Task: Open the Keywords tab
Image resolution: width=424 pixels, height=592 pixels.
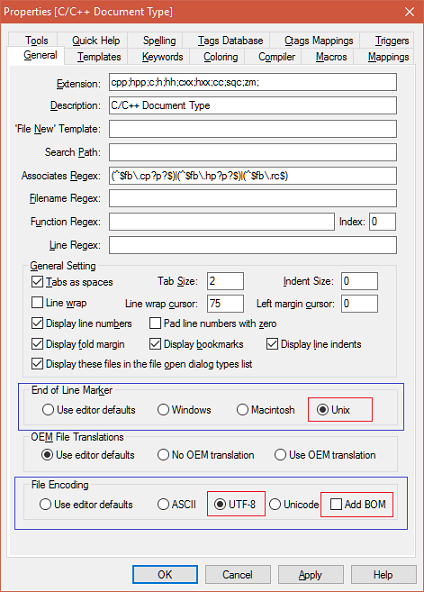Action: click(162, 57)
